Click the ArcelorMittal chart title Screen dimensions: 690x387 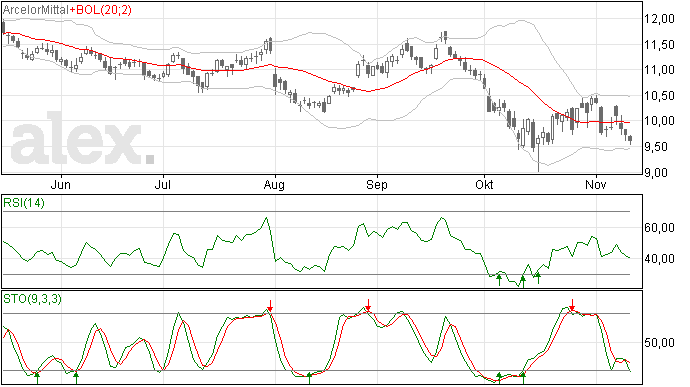[36, 10]
